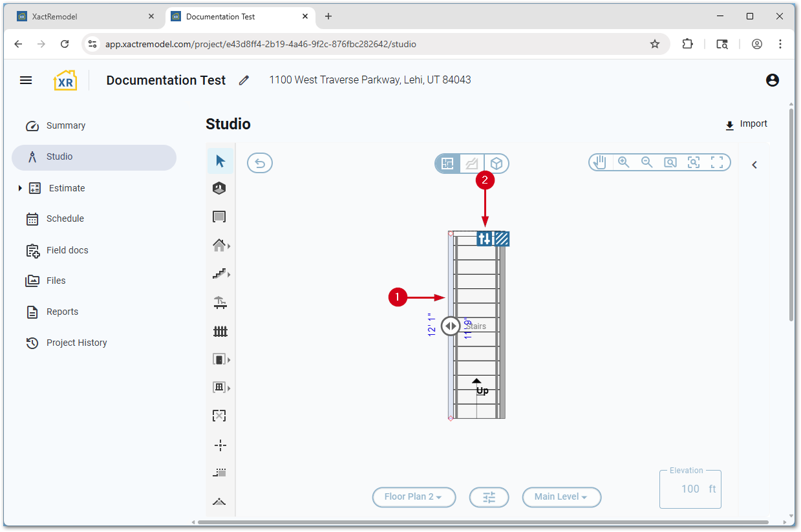Zoom in using the magnifier plus icon

[x=623, y=162]
